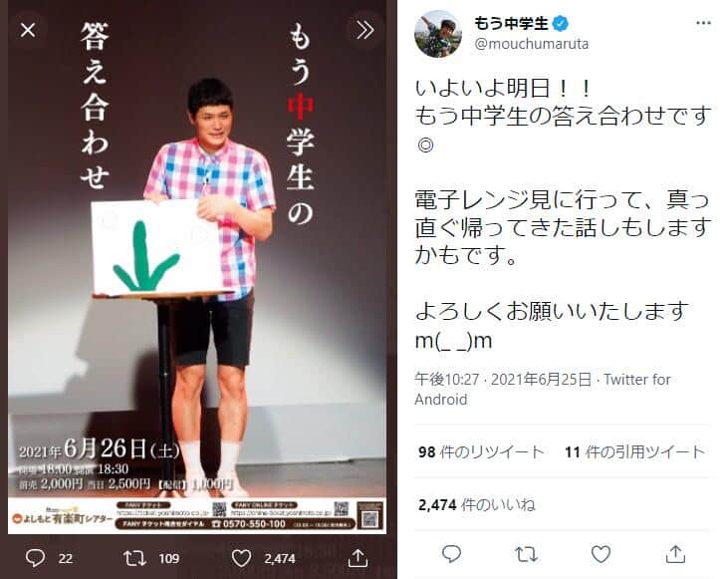728x579 pixels.
Task: Click the retweet icon showing 109
Action: tap(134, 558)
